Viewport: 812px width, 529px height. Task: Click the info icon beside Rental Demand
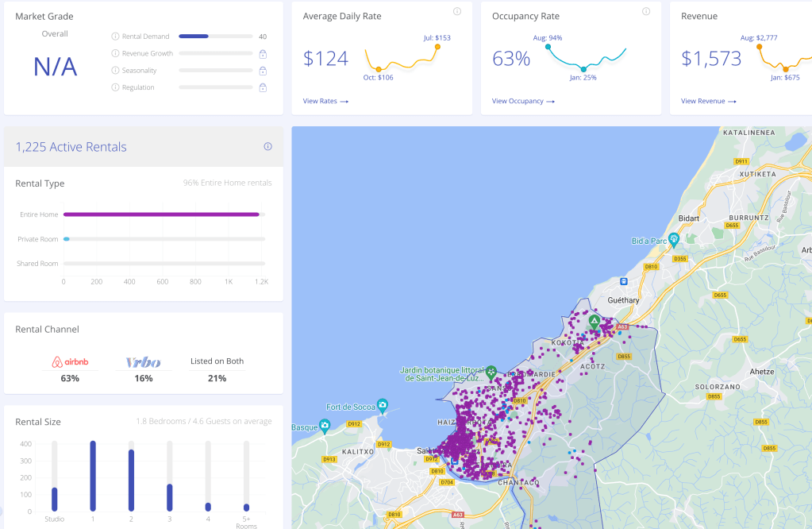click(115, 37)
